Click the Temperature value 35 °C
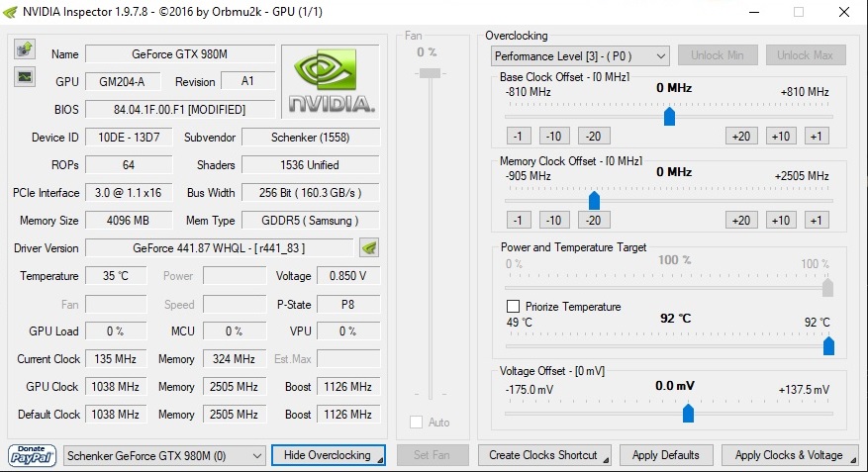The width and height of the screenshot is (868, 472). [x=116, y=275]
